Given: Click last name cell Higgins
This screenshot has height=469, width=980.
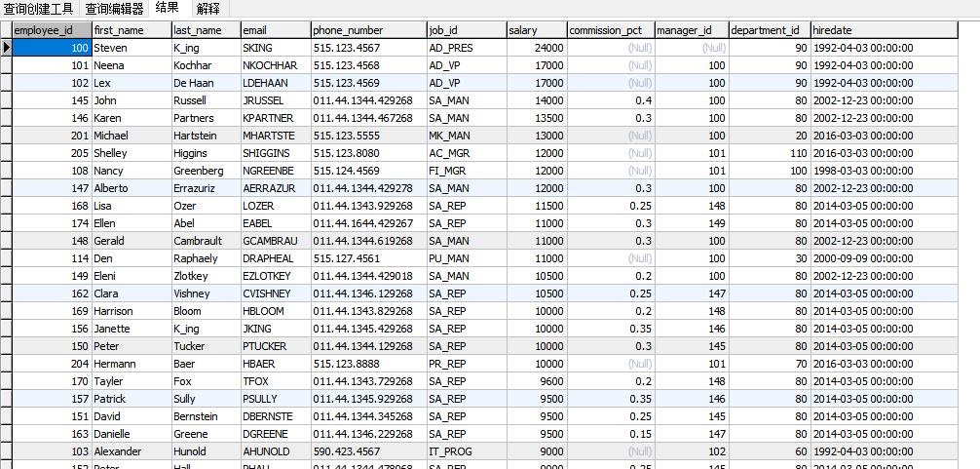Looking at the screenshot, I should tap(207, 153).
